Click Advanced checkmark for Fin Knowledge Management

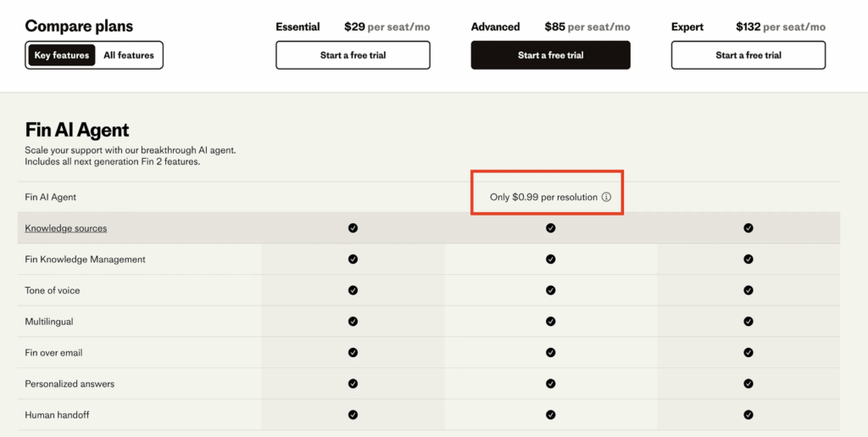point(550,260)
